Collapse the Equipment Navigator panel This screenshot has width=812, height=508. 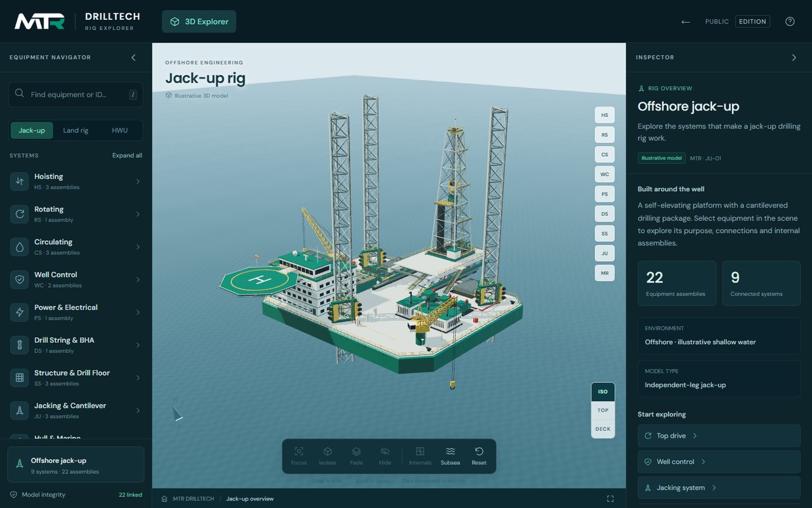coord(133,57)
